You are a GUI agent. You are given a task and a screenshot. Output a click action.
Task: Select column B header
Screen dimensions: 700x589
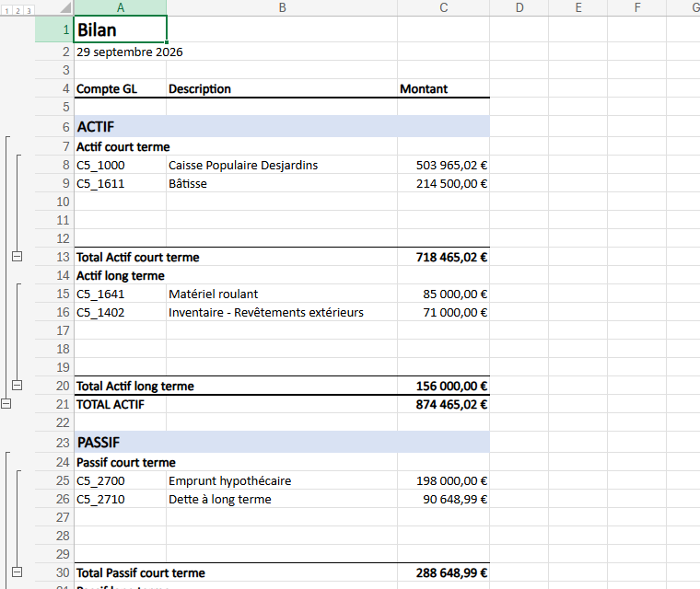point(282,7)
